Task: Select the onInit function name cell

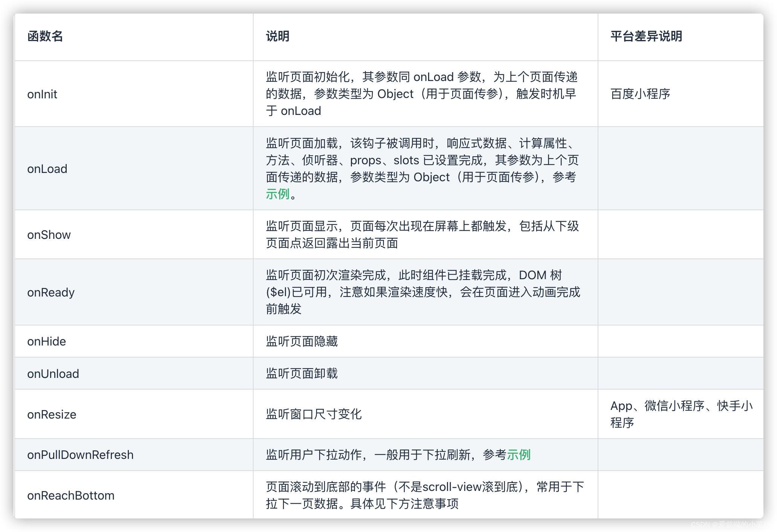Action: [42, 94]
